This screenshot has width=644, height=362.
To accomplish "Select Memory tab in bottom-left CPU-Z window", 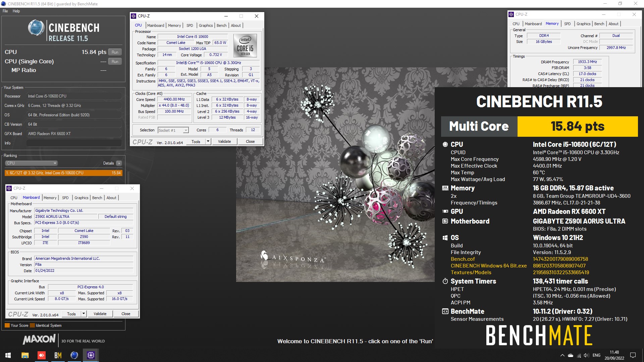I will [x=50, y=198].
